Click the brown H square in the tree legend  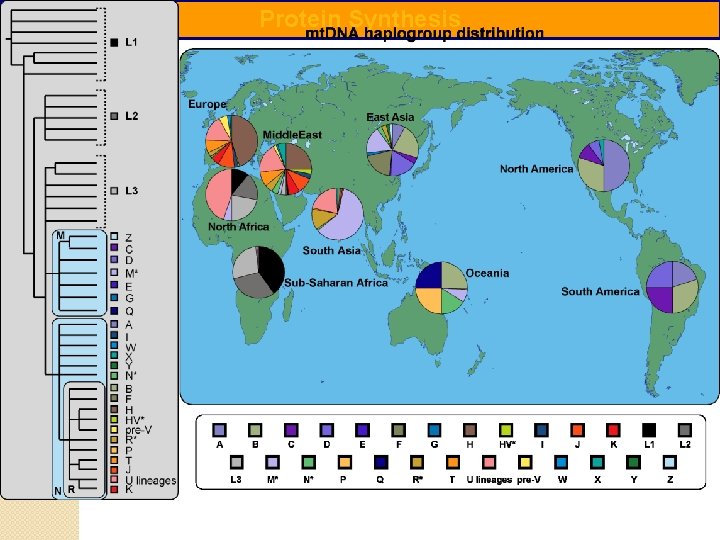pyautogui.click(x=114, y=409)
